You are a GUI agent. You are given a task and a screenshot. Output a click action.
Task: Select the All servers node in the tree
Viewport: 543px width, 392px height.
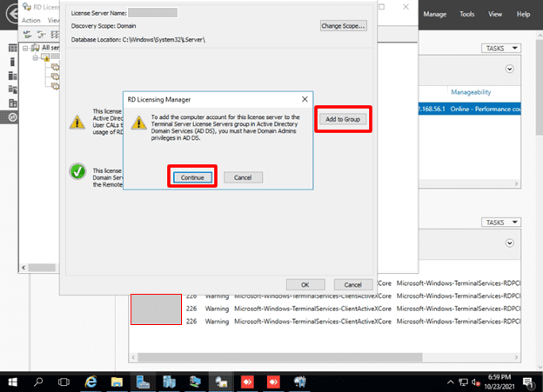click(x=46, y=48)
